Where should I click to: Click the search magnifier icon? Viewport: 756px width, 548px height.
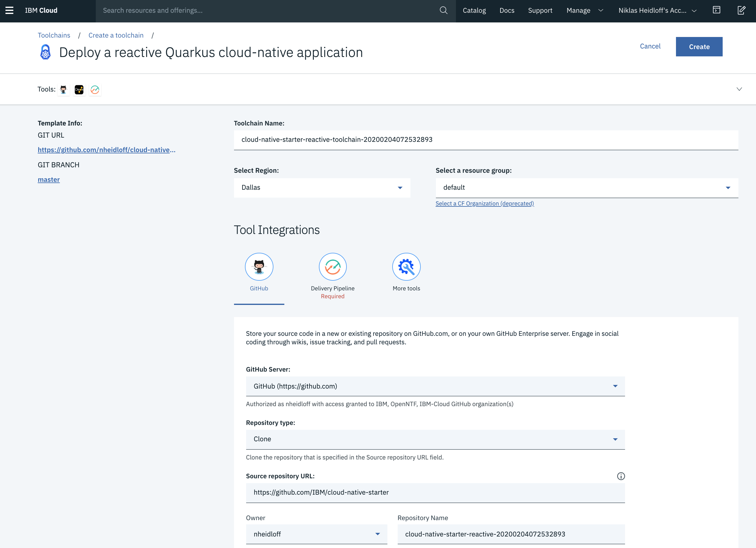pyautogui.click(x=443, y=10)
